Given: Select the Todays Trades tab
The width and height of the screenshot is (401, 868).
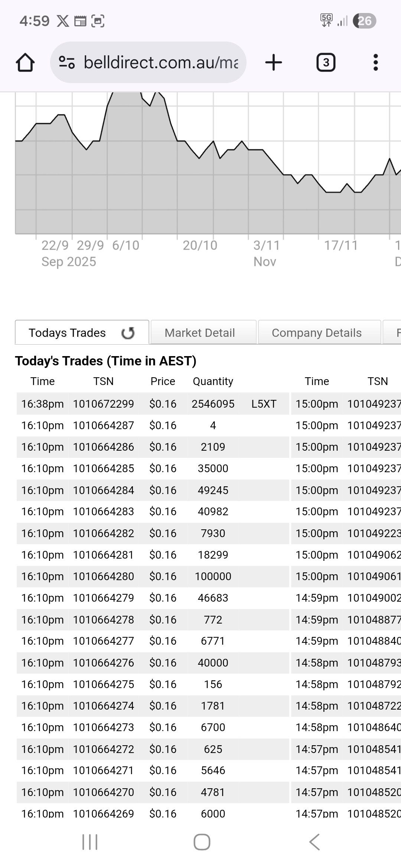Looking at the screenshot, I should point(67,333).
